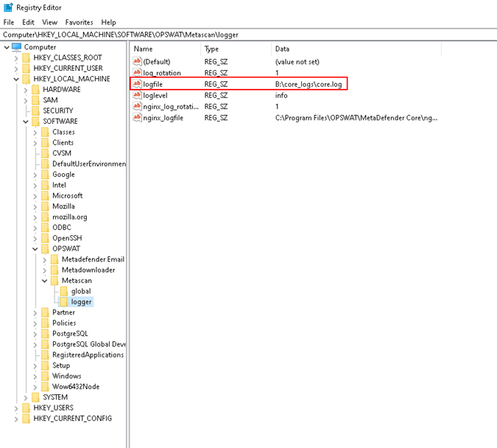Open the Edit menu

(x=28, y=22)
